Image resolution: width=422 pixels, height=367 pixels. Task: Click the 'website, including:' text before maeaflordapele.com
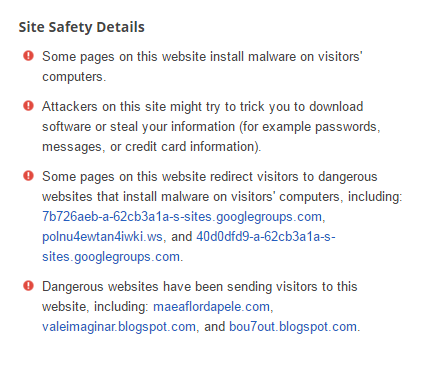point(95,307)
